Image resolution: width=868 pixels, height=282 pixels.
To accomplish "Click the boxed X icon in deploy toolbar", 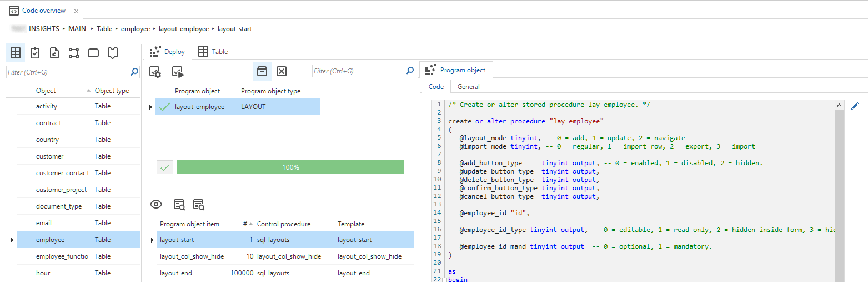I will tap(282, 71).
